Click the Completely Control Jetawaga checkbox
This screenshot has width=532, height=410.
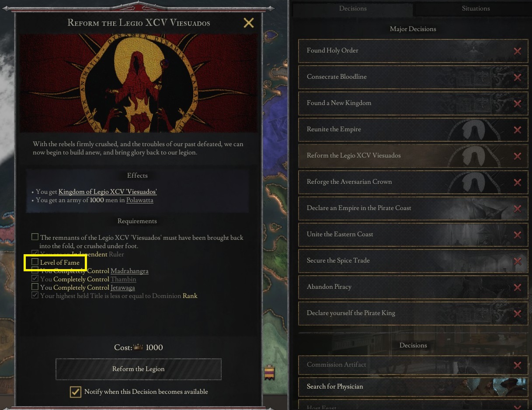pos(35,287)
